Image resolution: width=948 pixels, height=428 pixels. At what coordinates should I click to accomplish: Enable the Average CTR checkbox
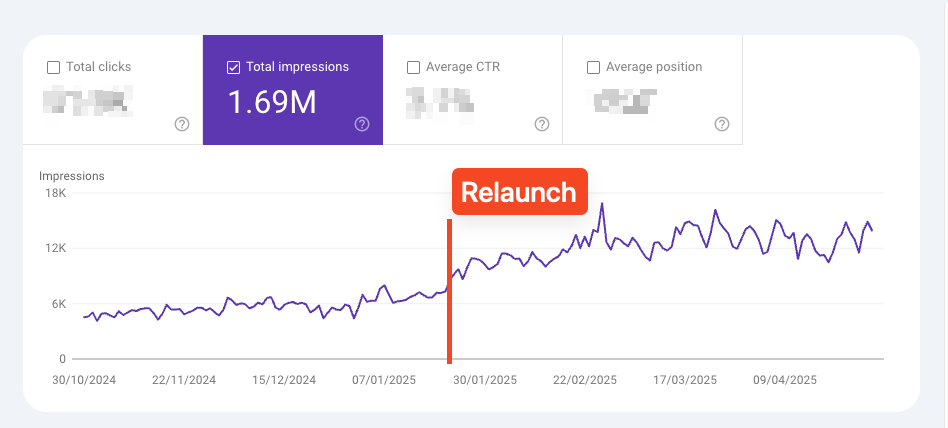(413, 68)
